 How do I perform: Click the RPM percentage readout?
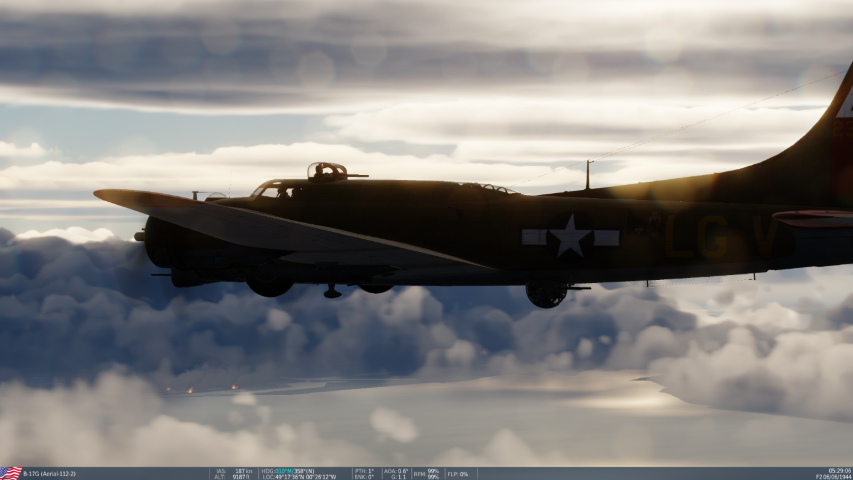coord(427,473)
